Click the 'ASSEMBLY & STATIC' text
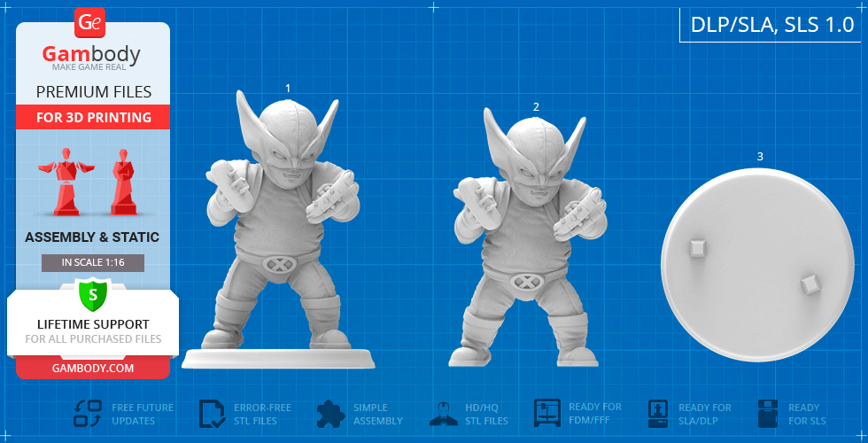 [92, 237]
